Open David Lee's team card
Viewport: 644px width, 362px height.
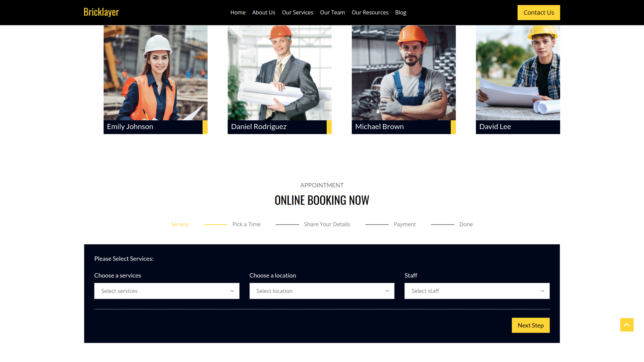[518, 79]
